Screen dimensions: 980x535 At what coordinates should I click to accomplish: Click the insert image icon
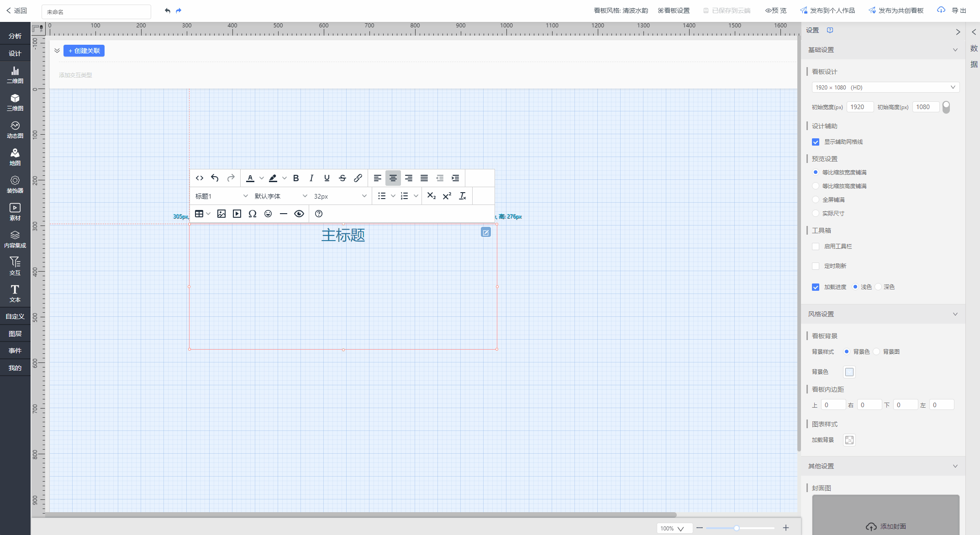click(221, 214)
